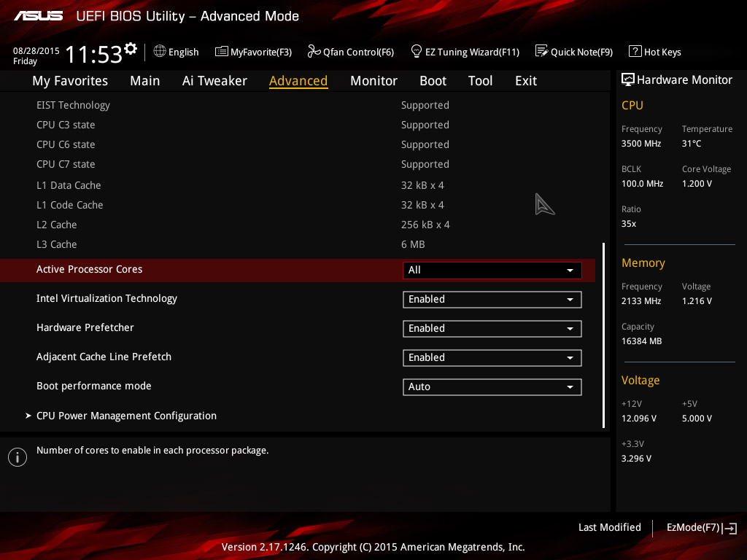This screenshot has width=747, height=560.
Task: Select the Hardware Prefetcher label
Action: [x=85, y=327]
